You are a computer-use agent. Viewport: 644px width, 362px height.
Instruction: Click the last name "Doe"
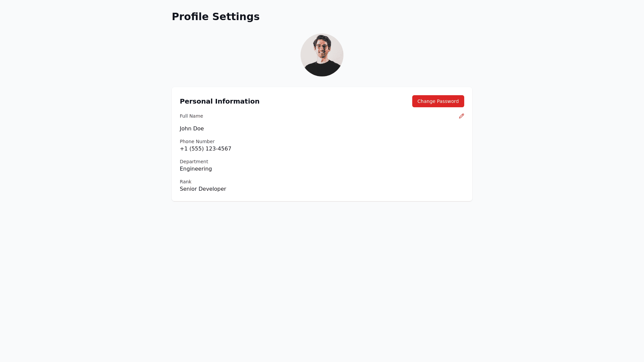[199, 129]
